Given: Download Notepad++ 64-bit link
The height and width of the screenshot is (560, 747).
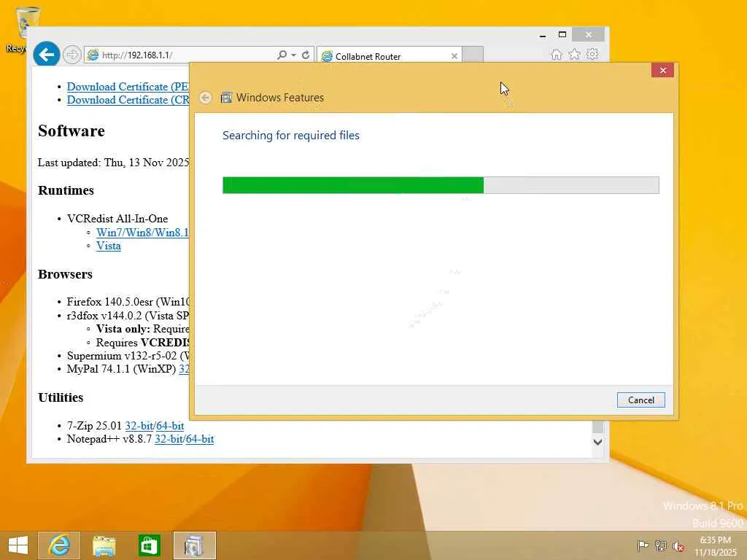Looking at the screenshot, I should pyautogui.click(x=200, y=439).
